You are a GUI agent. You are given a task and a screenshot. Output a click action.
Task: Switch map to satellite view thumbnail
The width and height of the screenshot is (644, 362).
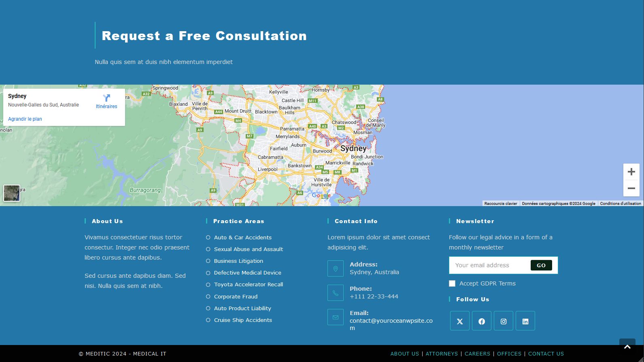(12, 193)
